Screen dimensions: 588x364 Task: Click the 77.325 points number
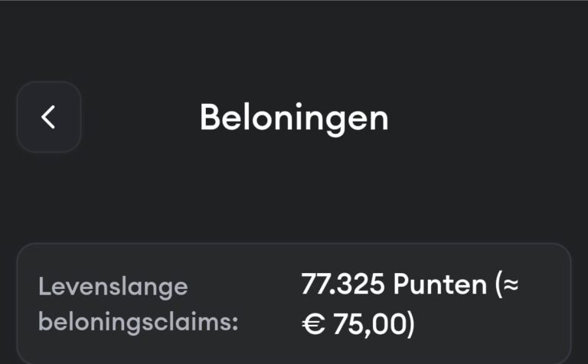point(343,285)
